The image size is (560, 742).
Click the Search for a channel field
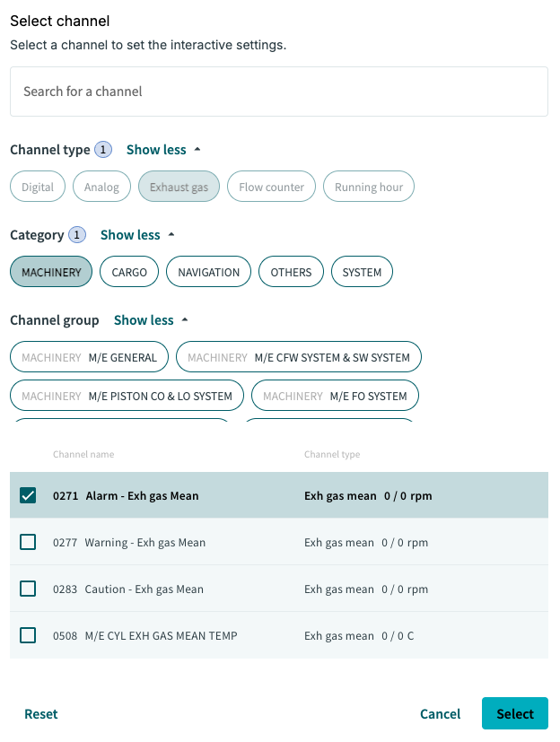(279, 92)
